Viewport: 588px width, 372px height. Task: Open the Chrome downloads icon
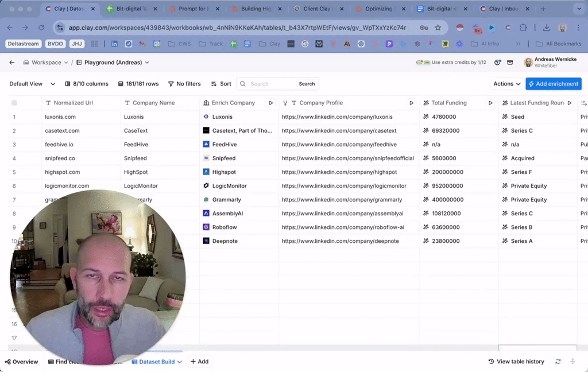pyautogui.click(x=546, y=28)
